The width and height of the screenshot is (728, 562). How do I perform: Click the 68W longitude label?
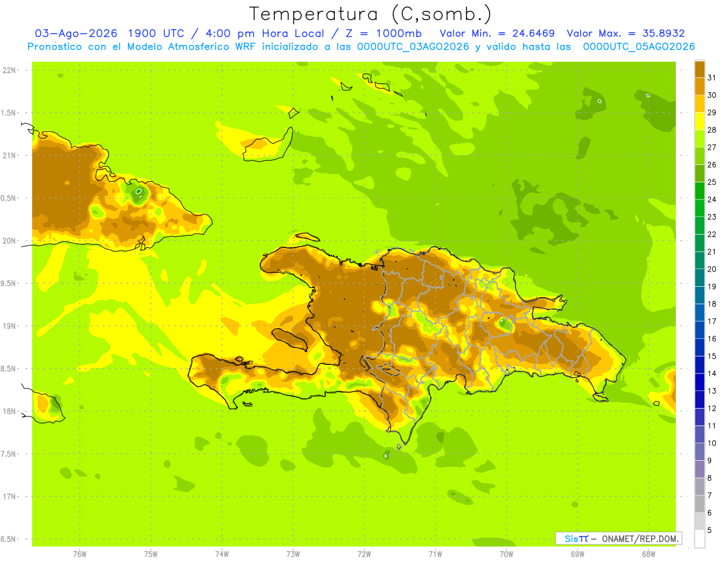[649, 554]
